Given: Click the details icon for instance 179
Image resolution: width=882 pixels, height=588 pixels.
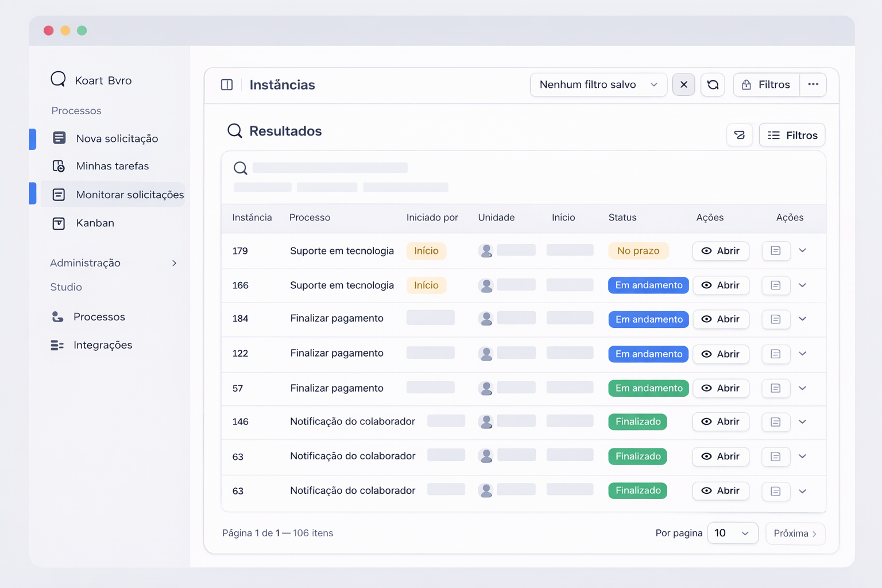Looking at the screenshot, I should (x=775, y=251).
